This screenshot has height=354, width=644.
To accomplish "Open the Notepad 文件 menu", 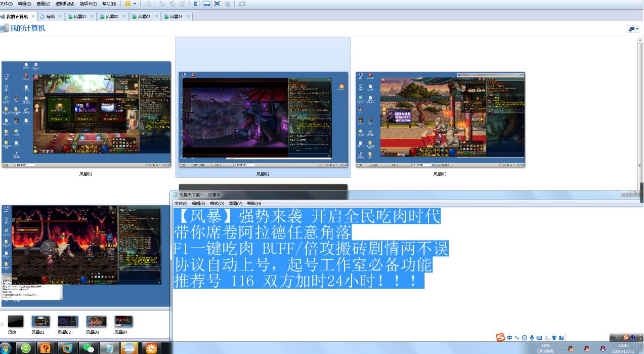I will click(181, 204).
